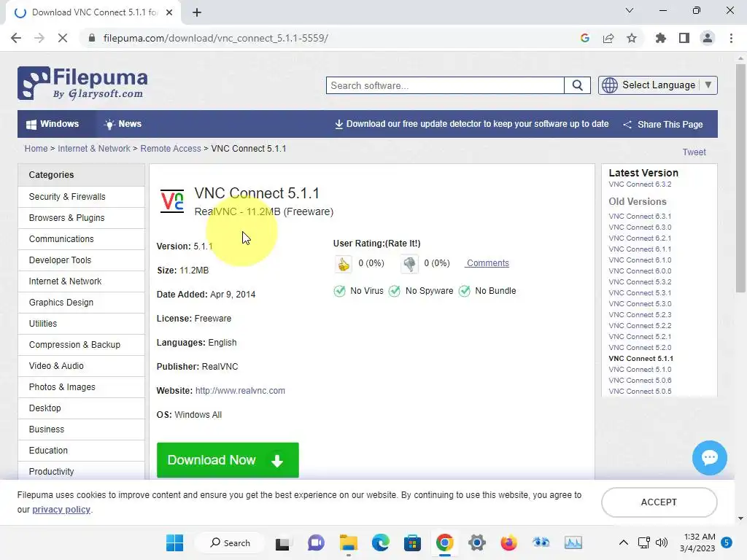Open the privacy policy link
Image resolution: width=747 pixels, height=560 pixels.
(61, 510)
